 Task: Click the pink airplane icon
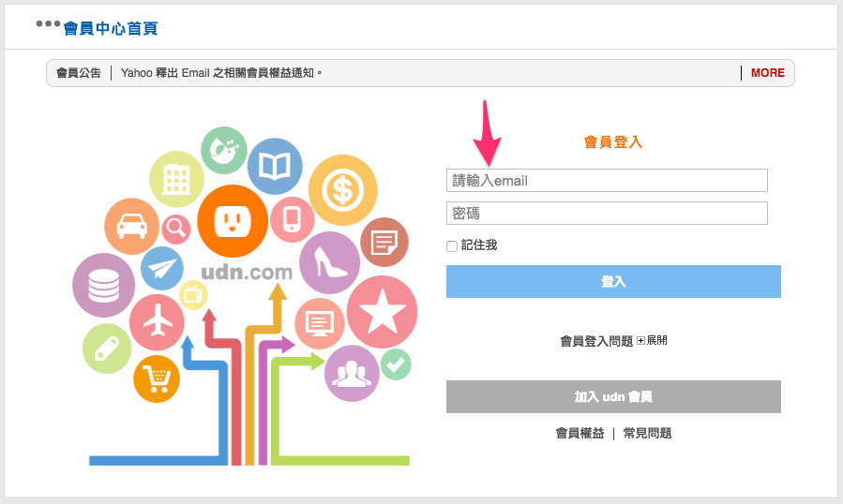tap(157, 322)
